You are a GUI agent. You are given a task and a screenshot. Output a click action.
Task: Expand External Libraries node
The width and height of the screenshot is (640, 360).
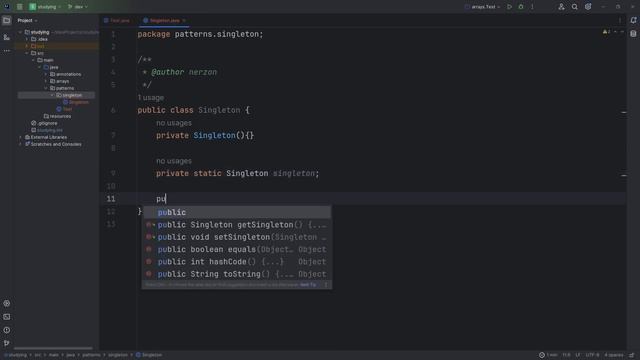pyautogui.click(x=20, y=137)
